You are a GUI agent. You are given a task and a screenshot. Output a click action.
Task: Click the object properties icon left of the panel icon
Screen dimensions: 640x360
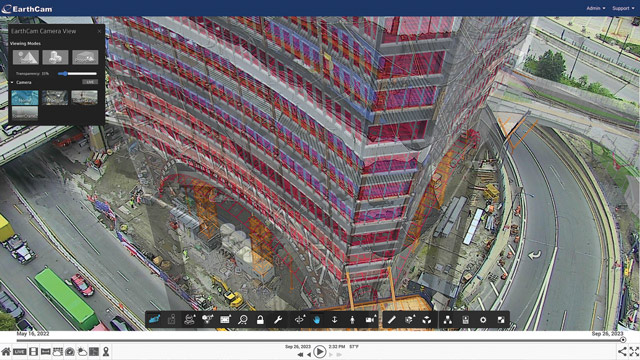pos(207,320)
